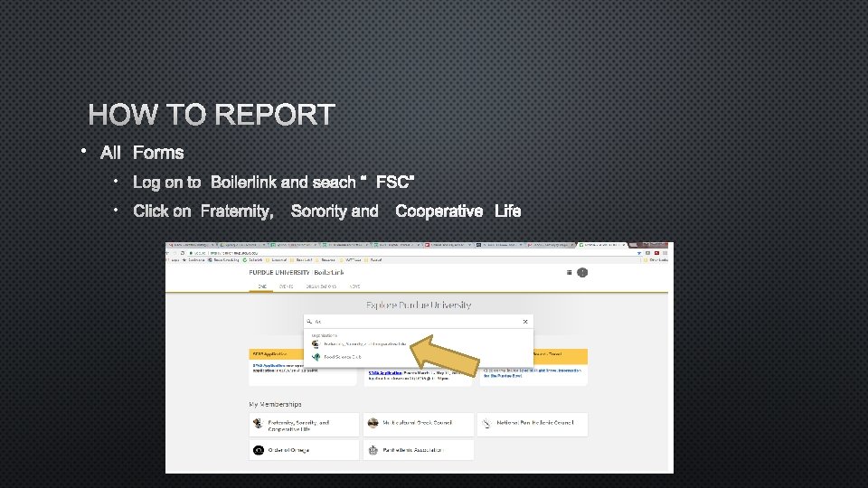The image size is (868, 488).
Task: Click the Multicultural Greek Council logo
Action: (373, 423)
